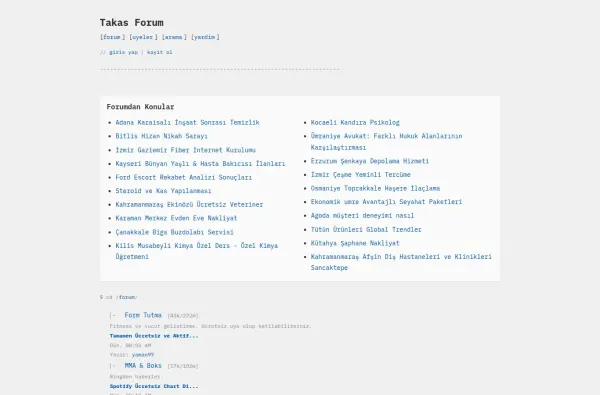600x395 pixels.
Task: Click the /forum/ path link
Action: [127, 297]
